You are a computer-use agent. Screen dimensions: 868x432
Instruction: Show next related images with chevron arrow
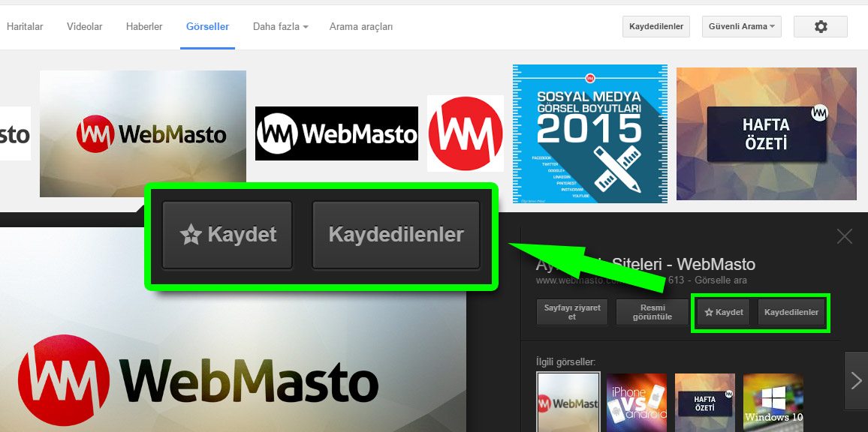(x=856, y=380)
